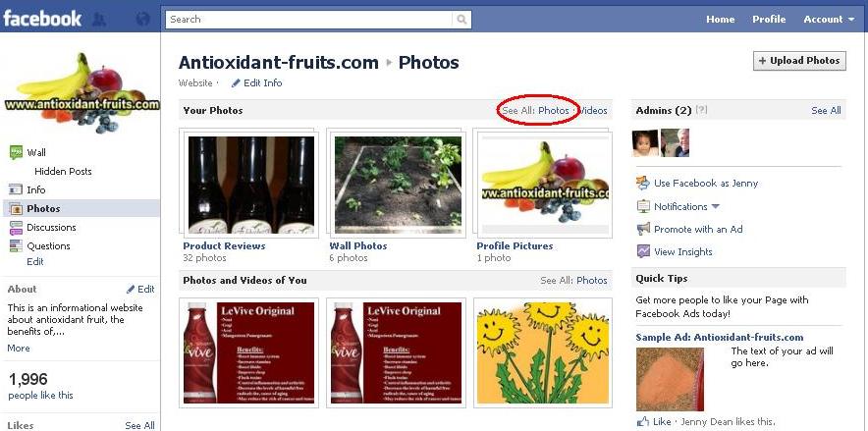Click the Discussions sidebar icon
This screenshot has width=868, height=431.
16,228
